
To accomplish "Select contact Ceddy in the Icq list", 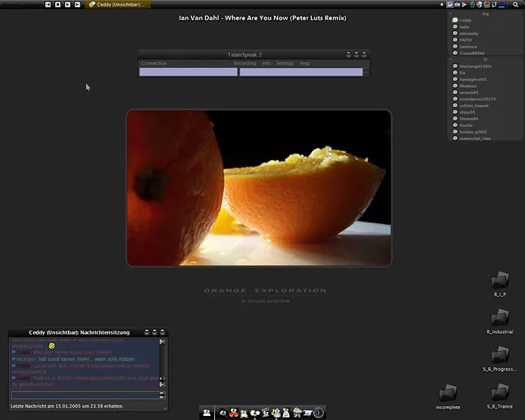I will coord(465,21).
